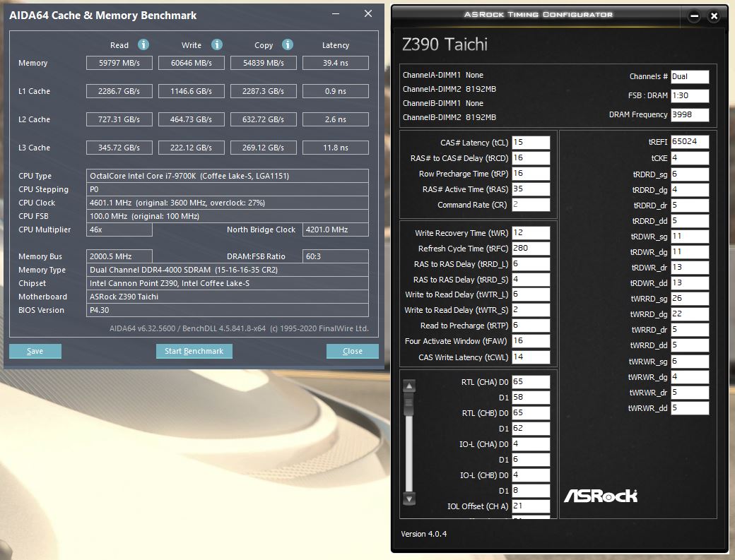Click the Memory Copy result 54839 MB/s
The height and width of the screenshot is (560, 735).
point(264,63)
